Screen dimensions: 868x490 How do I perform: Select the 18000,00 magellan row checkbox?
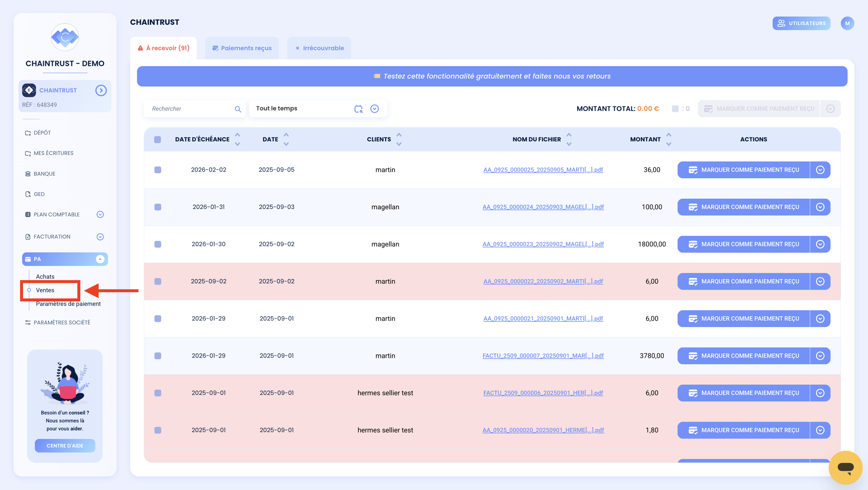tap(158, 244)
